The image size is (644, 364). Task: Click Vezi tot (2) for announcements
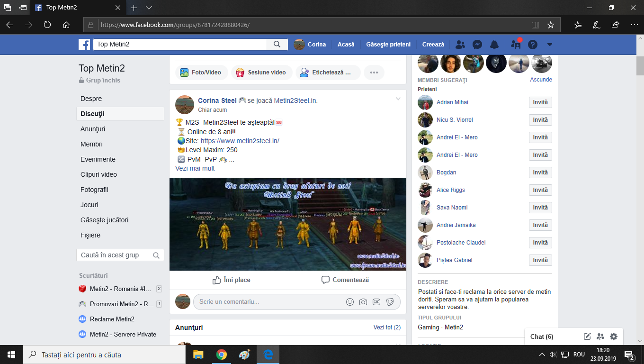pyautogui.click(x=387, y=328)
